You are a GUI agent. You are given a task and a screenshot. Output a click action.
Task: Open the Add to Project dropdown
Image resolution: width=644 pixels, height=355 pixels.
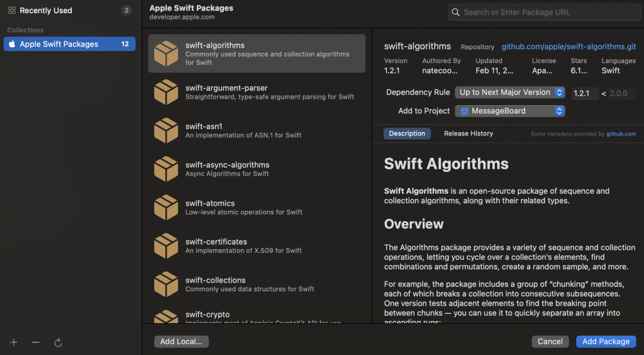point(510,111)
